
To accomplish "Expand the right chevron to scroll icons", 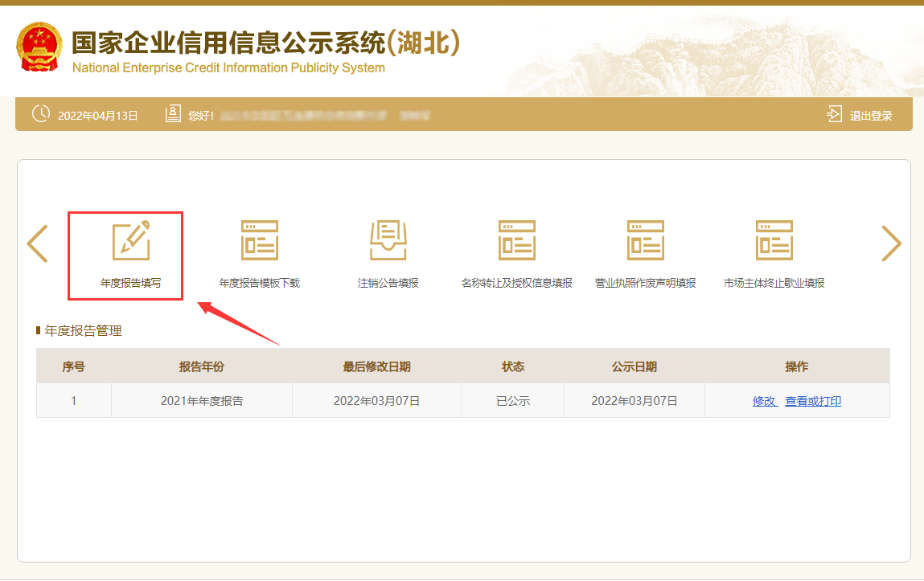I will (x=891, y=243).
